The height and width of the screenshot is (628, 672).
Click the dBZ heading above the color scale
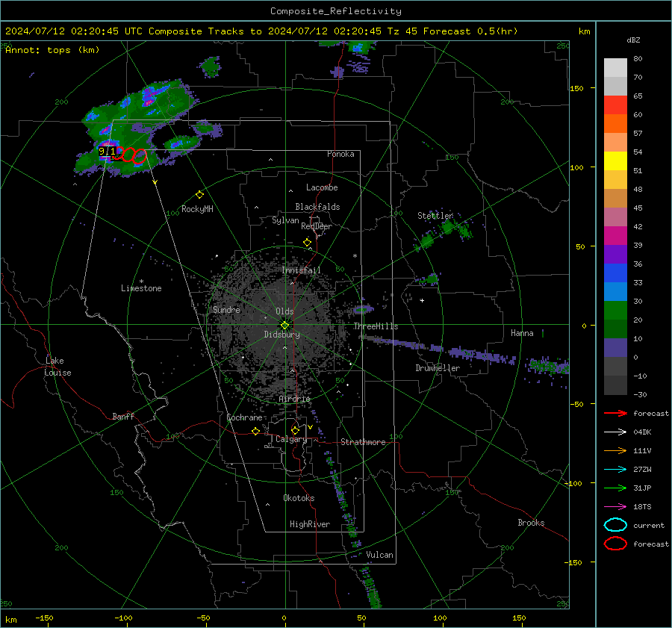point(633,40)
